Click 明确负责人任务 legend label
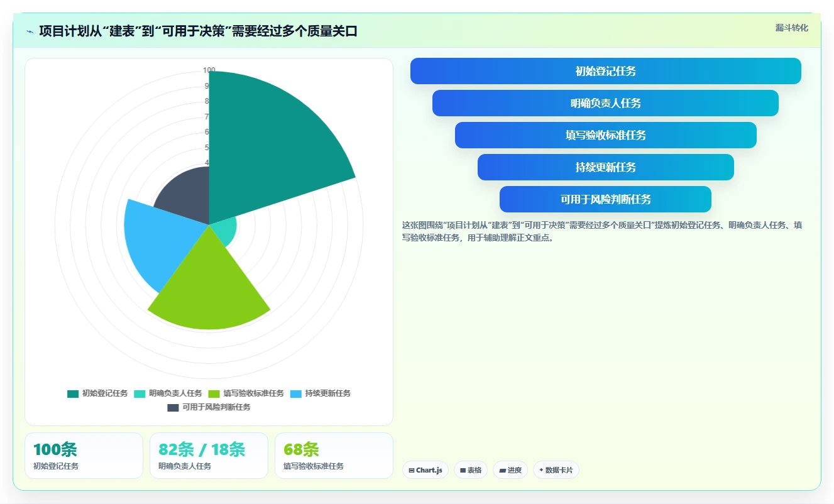This screenshot has width=834, height=504. 176,393
